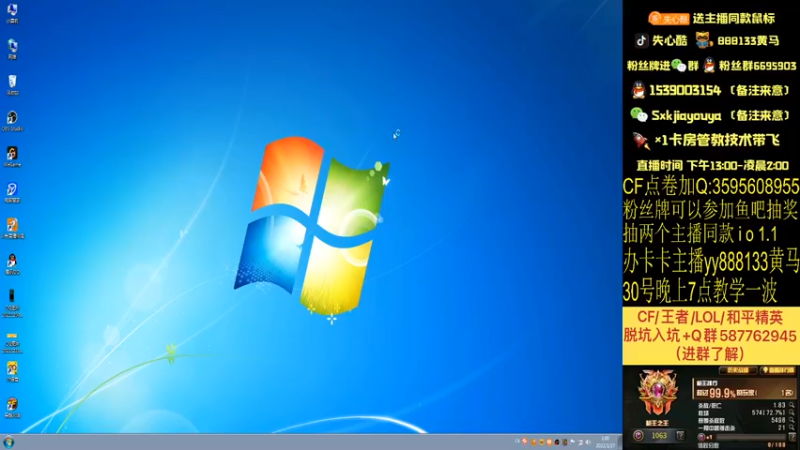Click the magnifier beside 574(72.7%) stat
The width and height of the screenshot is (800, 450).
click(x=792, y=412)
